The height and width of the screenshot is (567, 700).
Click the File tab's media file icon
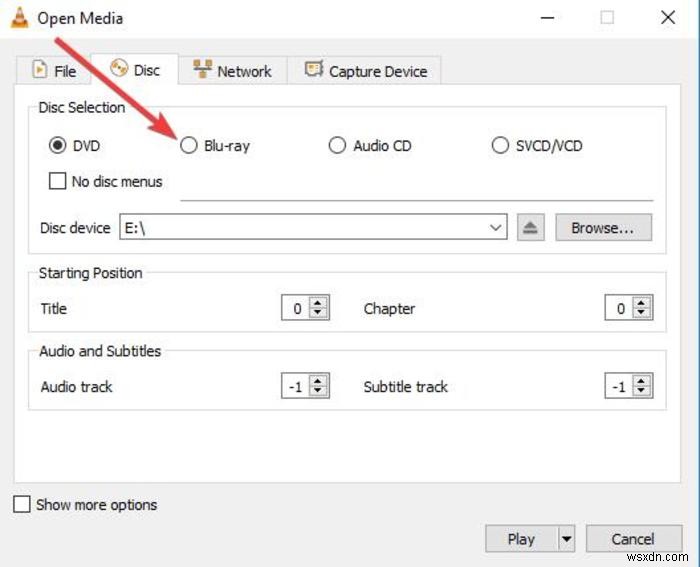click(40, 70)
